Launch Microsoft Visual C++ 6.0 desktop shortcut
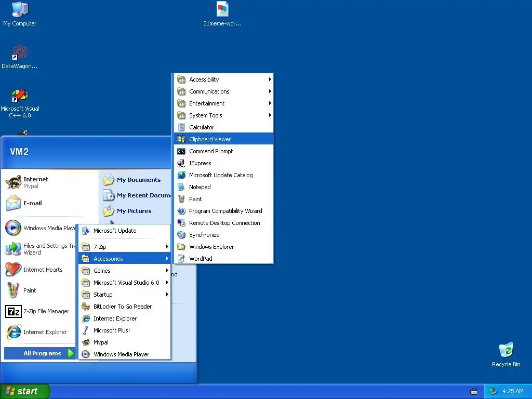 click(20, 103)
